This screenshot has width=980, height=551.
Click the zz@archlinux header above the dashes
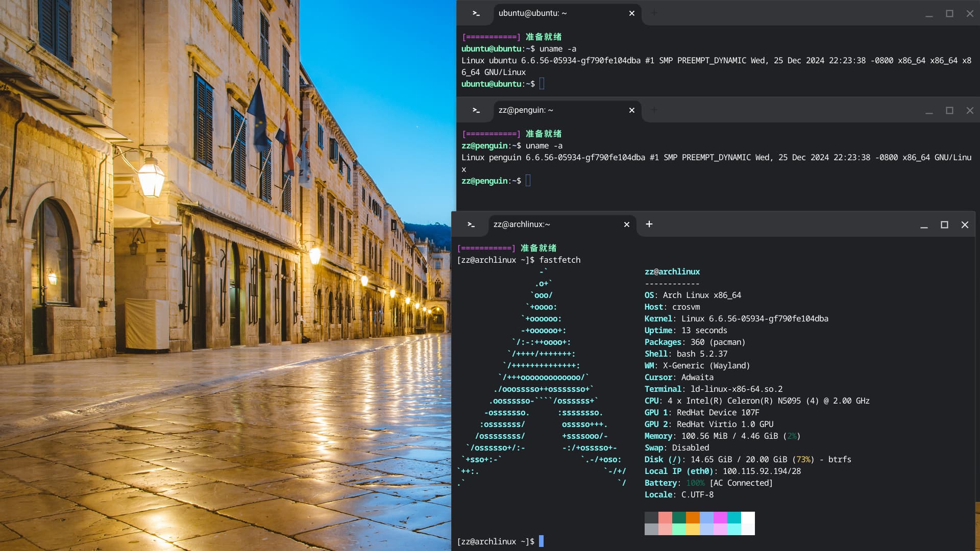click(x=672, y=271)
